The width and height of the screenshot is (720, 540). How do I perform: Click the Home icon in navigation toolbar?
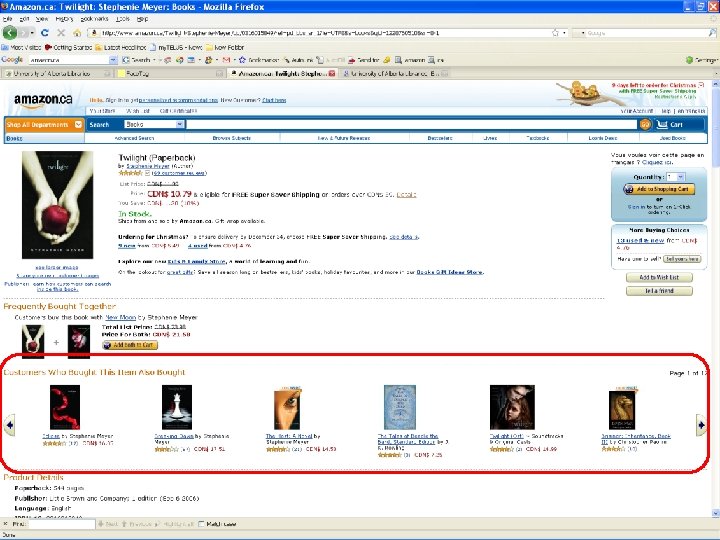(x=77, y=33)
